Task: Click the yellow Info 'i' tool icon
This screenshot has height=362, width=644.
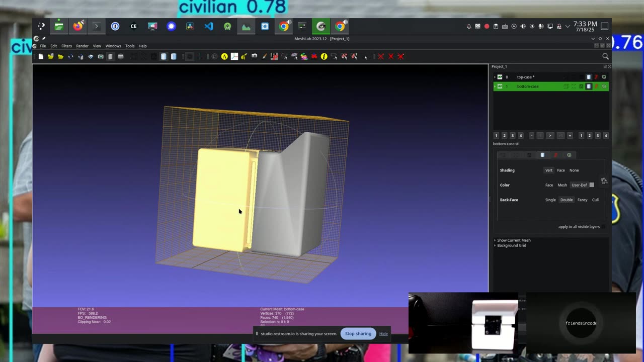Action: tap(324, 56)
